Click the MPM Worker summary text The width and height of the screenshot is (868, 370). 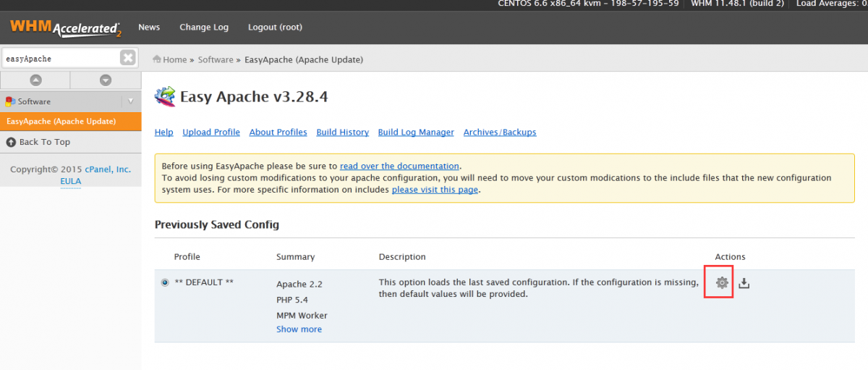[x=302, y=316]
